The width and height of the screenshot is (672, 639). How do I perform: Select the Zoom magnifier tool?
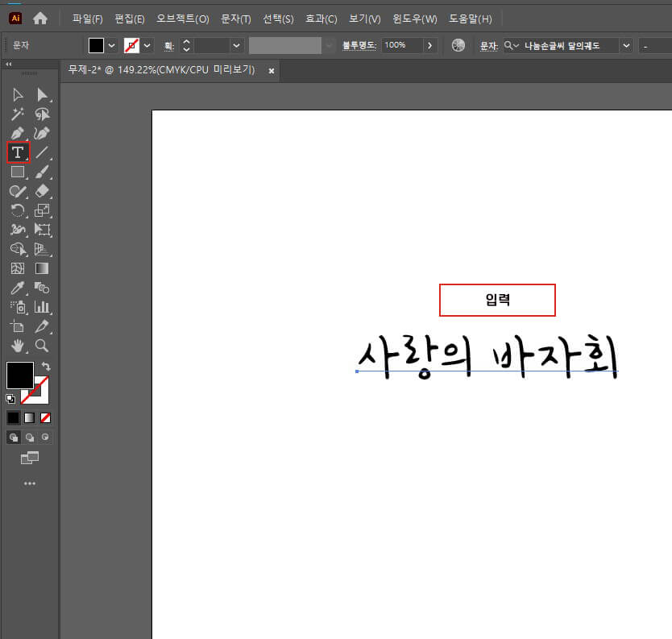pyautogui.click(x=42, y=346)
